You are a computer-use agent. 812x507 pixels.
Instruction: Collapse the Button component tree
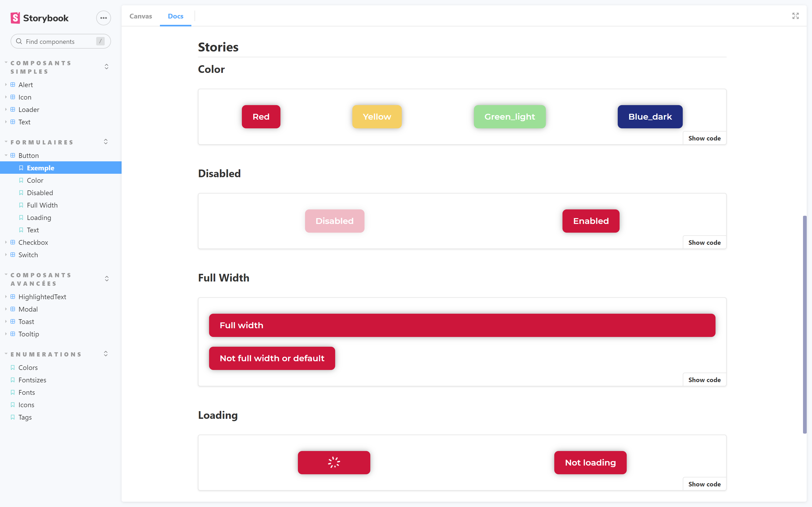point(6,155)
